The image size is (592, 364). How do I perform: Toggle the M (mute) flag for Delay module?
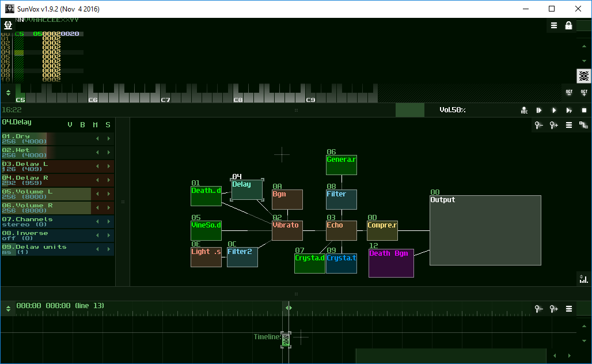(x=95, y=125)
